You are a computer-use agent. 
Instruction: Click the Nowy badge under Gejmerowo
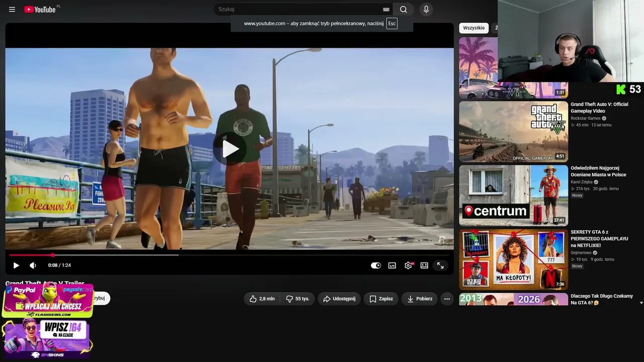click(x=577, y=266)
